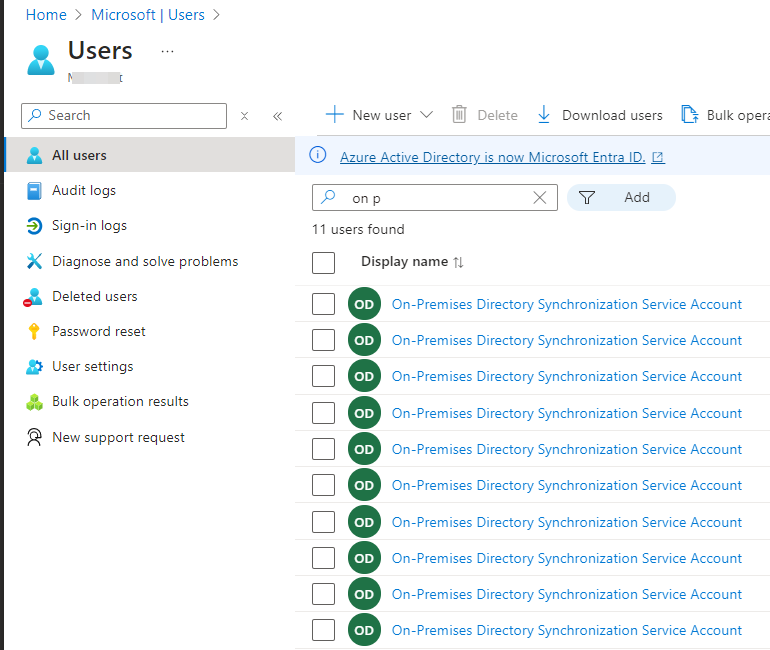The width and height of the screenshot is (770, 650).
Task: Go to Home in the breadcrumb
Action: (46, 15)
